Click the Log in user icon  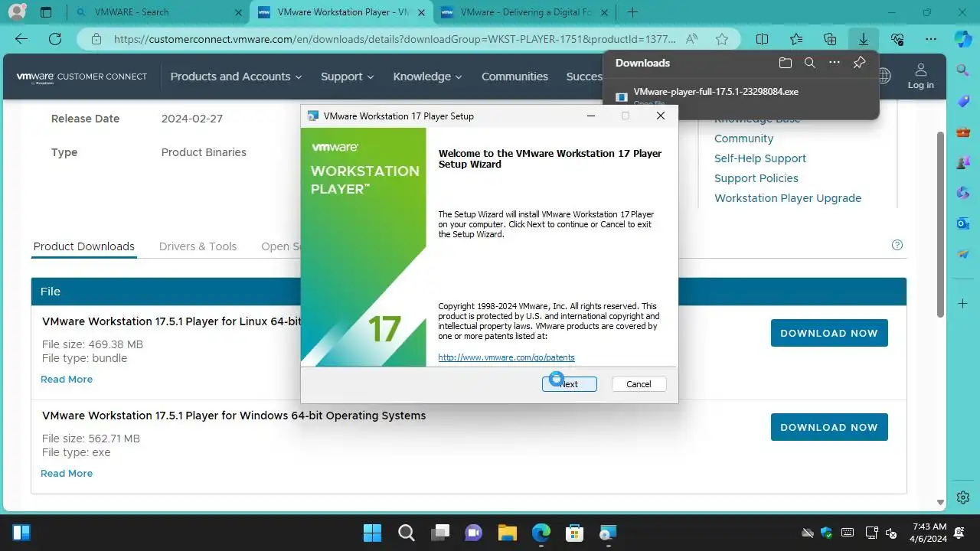click(920, 76)
